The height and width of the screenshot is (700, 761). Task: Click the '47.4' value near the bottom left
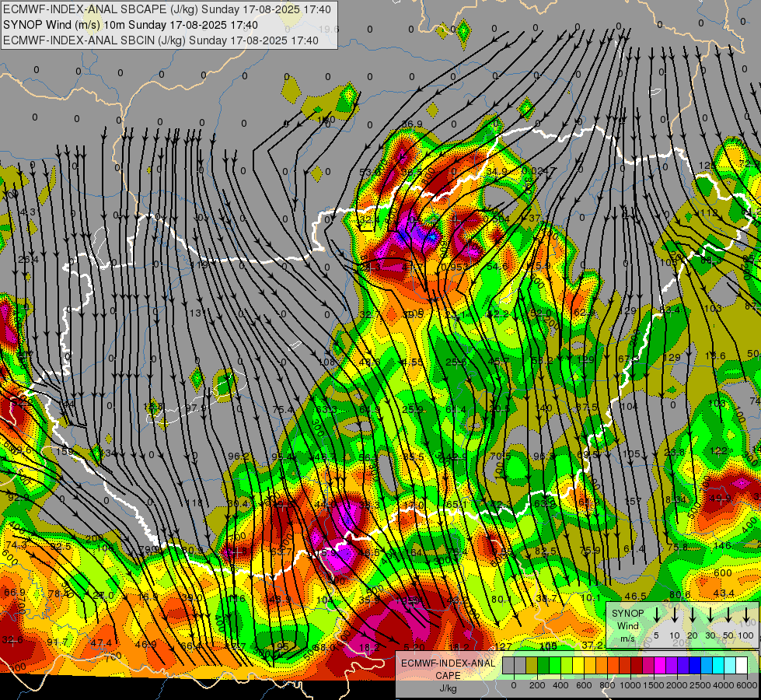pos(101,642)
